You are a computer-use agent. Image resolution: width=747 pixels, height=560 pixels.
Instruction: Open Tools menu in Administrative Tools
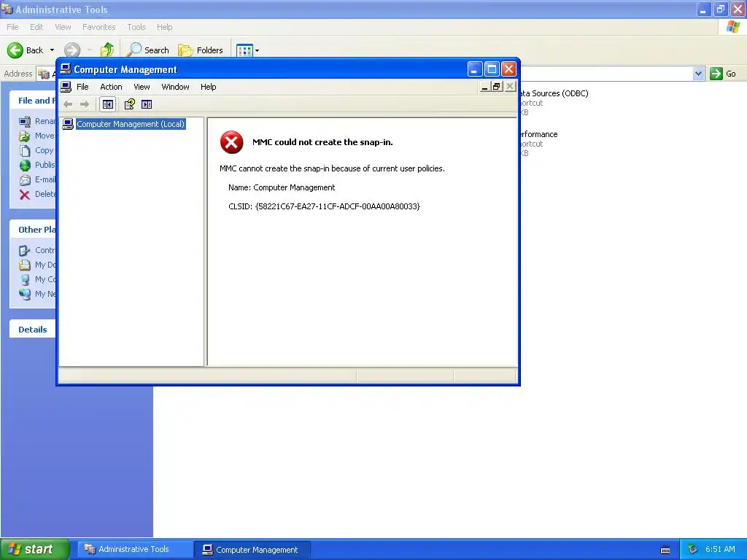pos(136,27)
